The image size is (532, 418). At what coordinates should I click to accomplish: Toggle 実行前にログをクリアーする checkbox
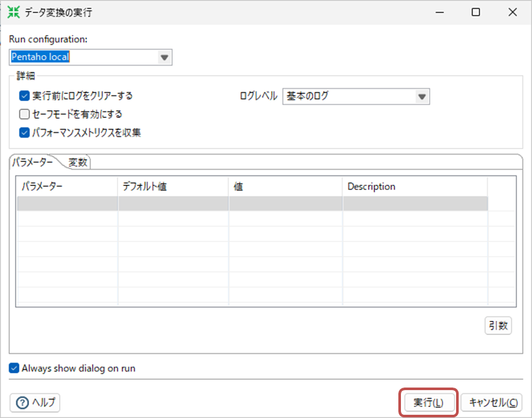tap(25, 96)
